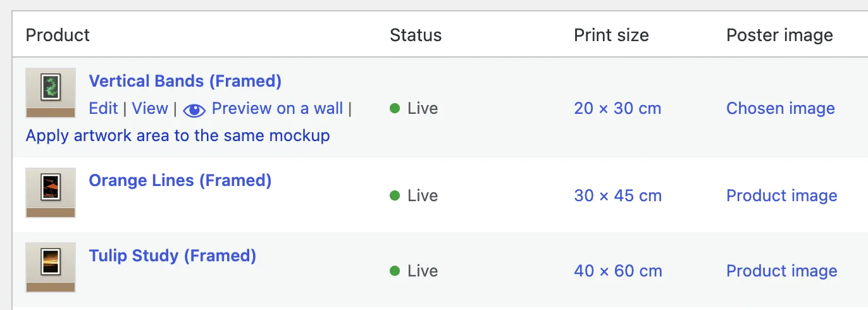
Task: Click the Poster image column header
Action: click(x=779, y=35)
